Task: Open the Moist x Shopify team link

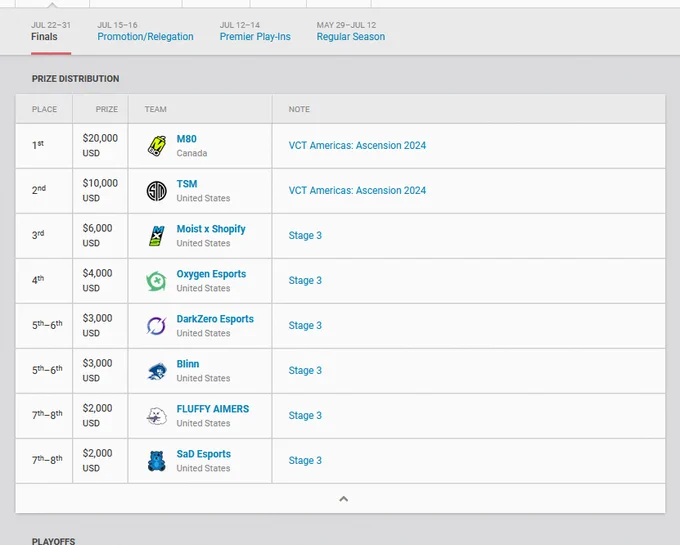Action: point(211,229)
